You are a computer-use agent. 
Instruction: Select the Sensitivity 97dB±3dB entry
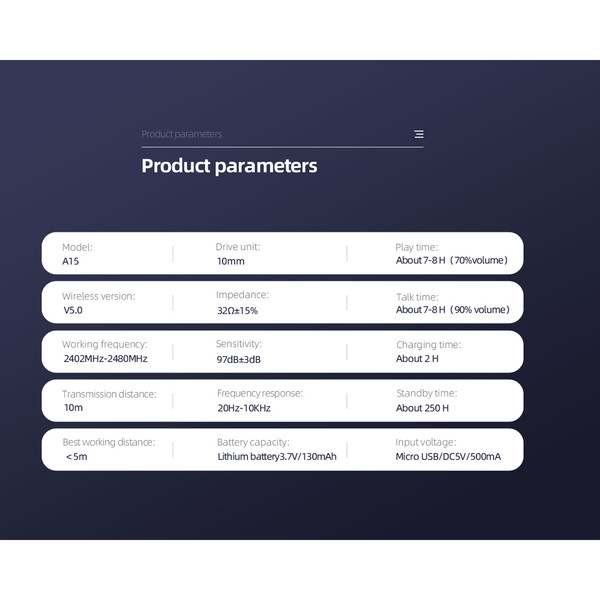tap(238, 352)
